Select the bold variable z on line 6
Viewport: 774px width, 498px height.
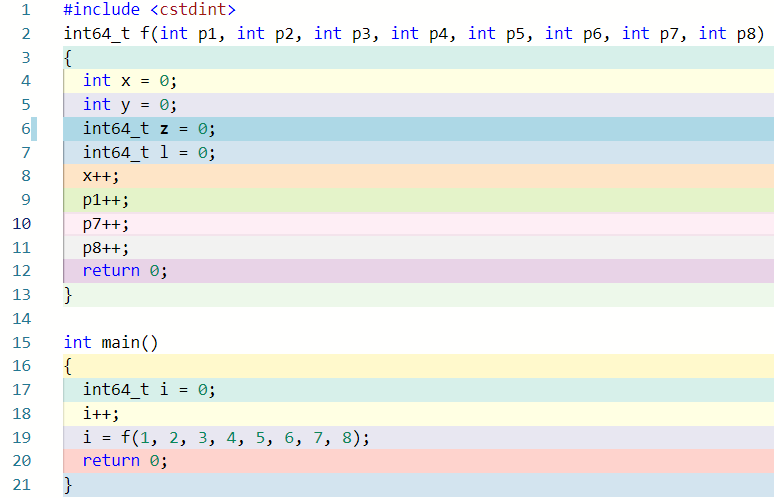pos(164,129)
